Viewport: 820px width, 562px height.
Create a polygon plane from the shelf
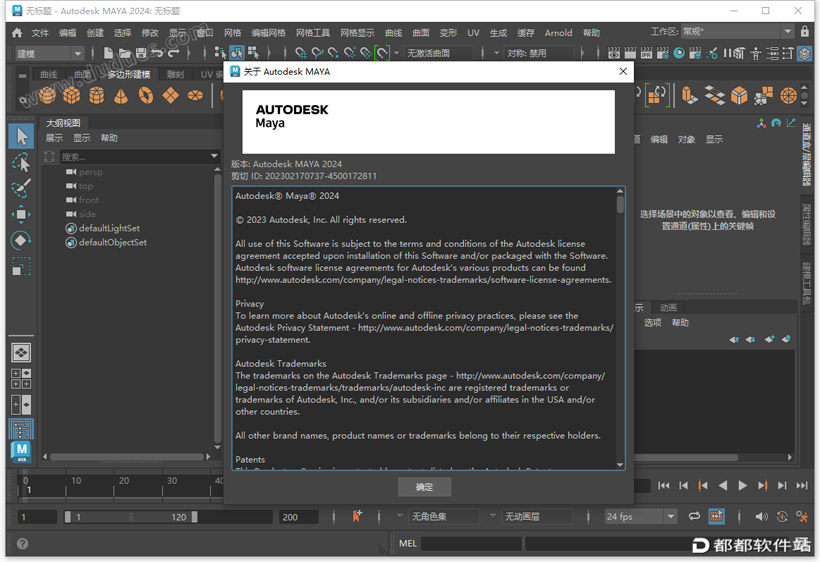pyautogui.click(x=170, y=96)
